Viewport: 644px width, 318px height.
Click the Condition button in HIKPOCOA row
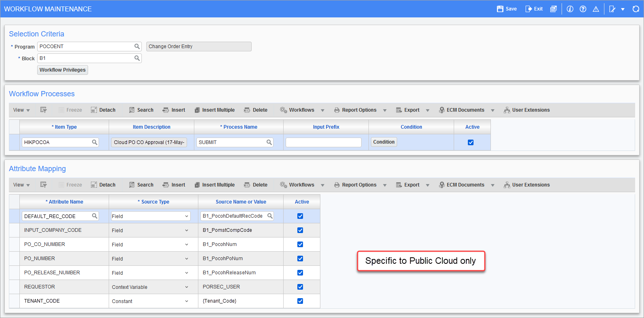coord(384,142)
